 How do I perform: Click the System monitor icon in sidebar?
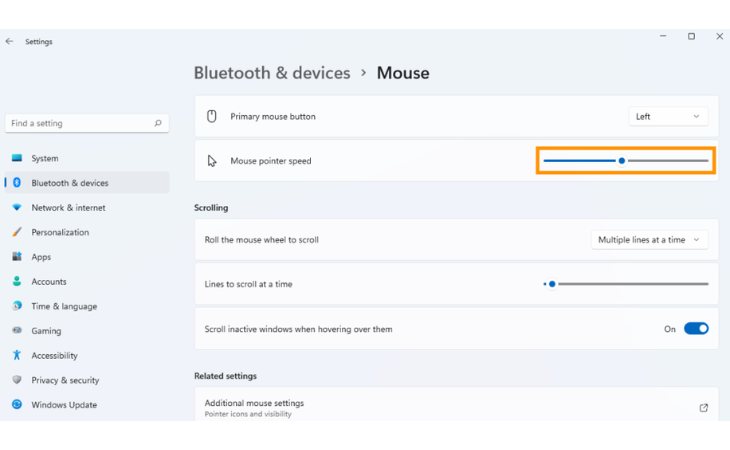[17, 158]
